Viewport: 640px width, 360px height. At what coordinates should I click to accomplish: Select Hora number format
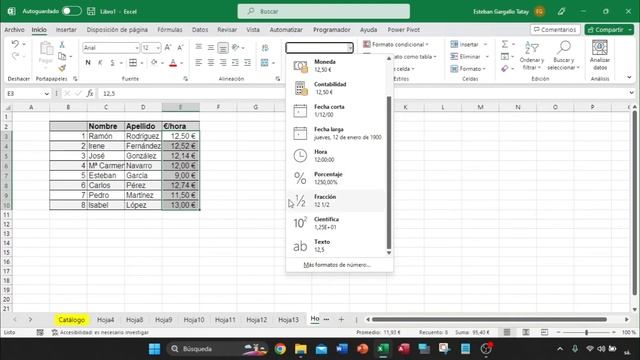point(336,156)
